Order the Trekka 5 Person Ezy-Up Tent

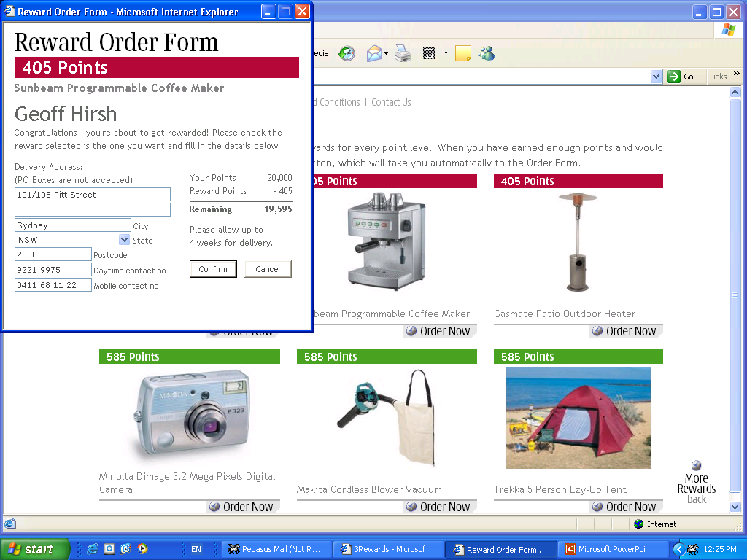tap(625, 507)
